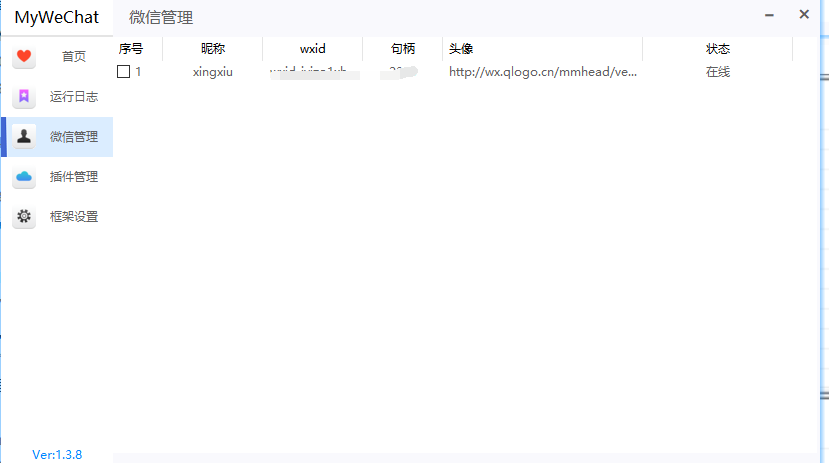The height and width of the screenshot is (463, 829).
Task: Click the red heart home icon
Action: [24, 56]
